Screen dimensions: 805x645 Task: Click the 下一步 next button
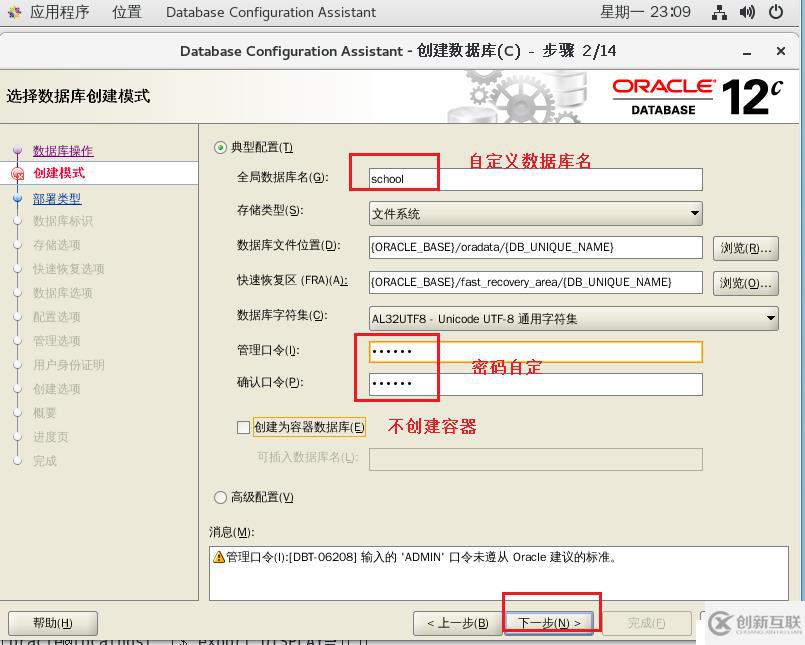point(549,623)
